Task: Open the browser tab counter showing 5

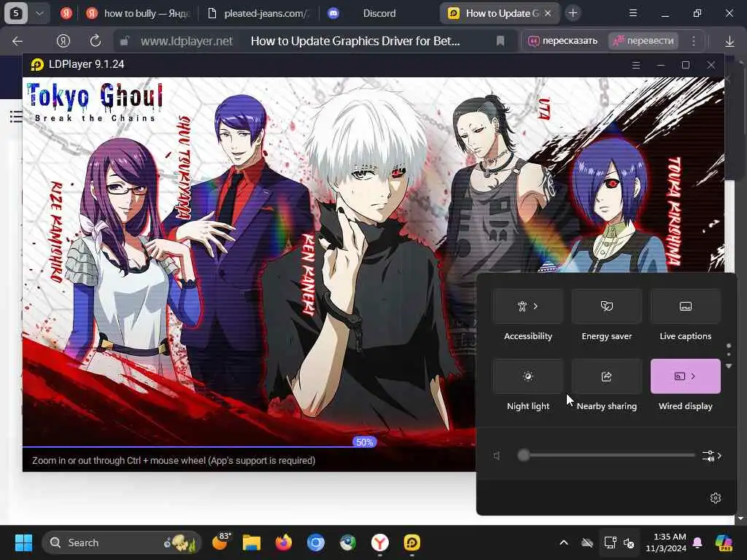Action: (x=16, y=13)
